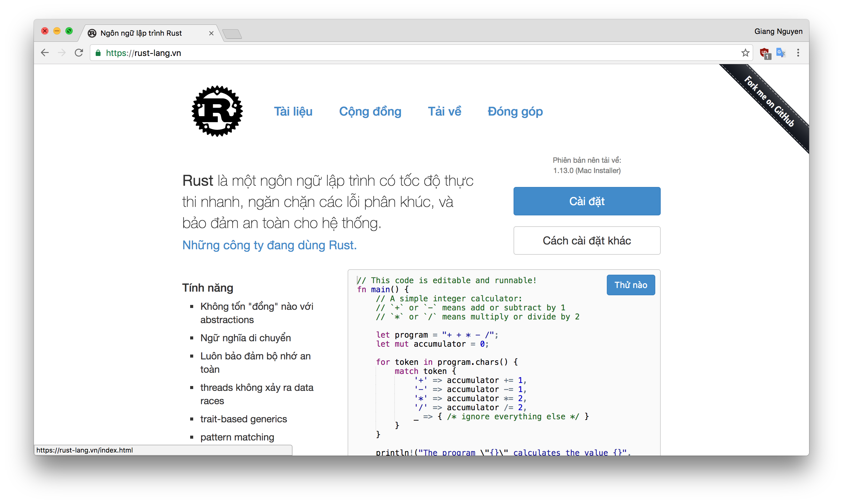The width and height of the screenshot is (843, 504).
Task: Click the Phiên bản nên tải về label
Action: tap(587, 160)
